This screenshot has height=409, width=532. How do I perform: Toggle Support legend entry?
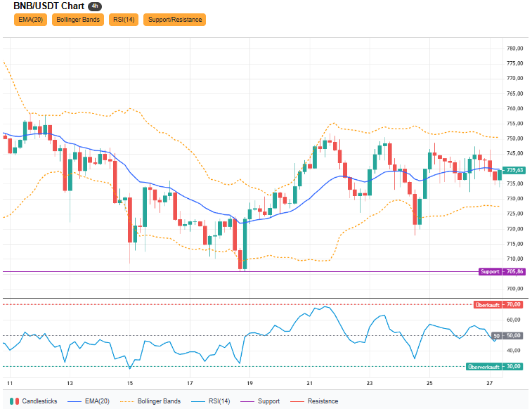(260, 401)
